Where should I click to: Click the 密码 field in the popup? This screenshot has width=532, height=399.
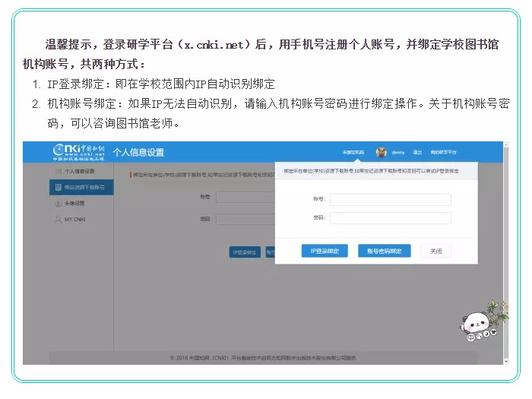tap(390, 218)
